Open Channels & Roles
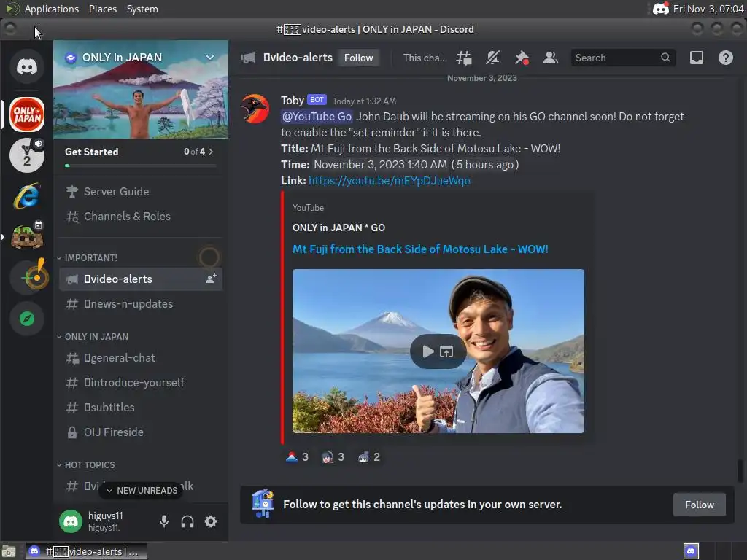747x560 pixels. pyautogui.click(x=141, y=216)
